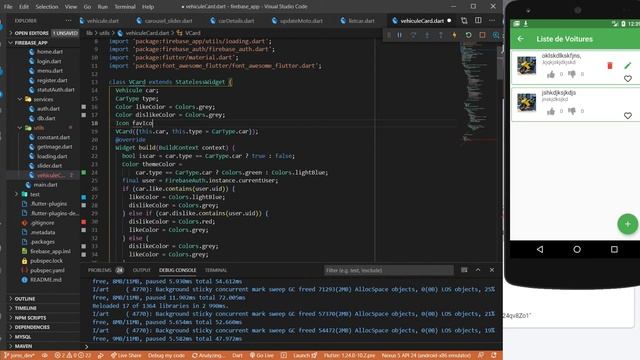Image resolution: width=640 pixels, height=360 pixels.
Task: Click the Step Into debug icon
Action: click(427, 35)
